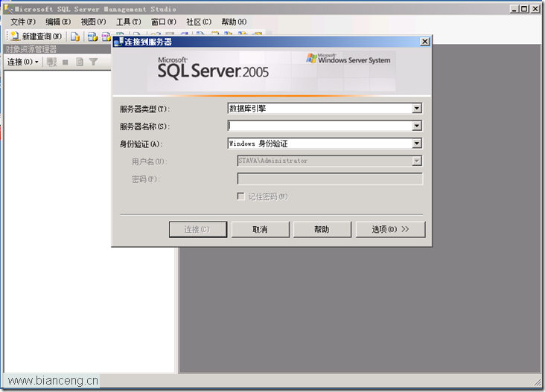Click the 对象资源管理器 panel title

coord(31,49)
